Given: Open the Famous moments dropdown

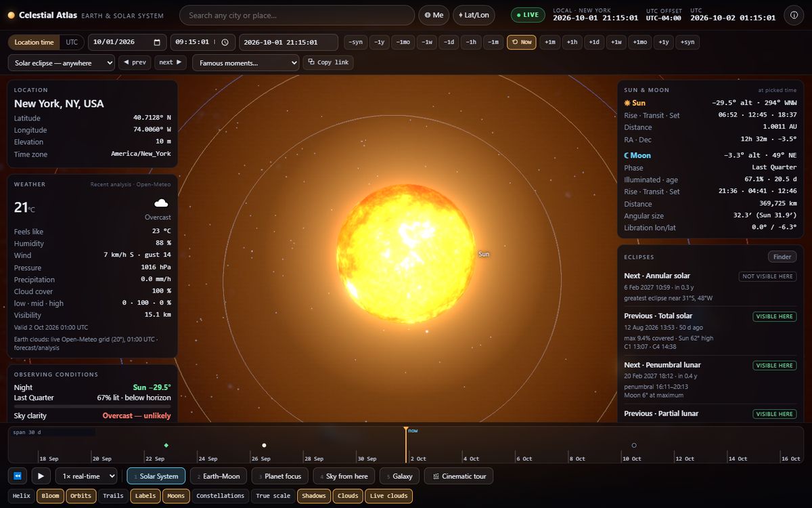Looking at the screenshot, I should point(246,62).
